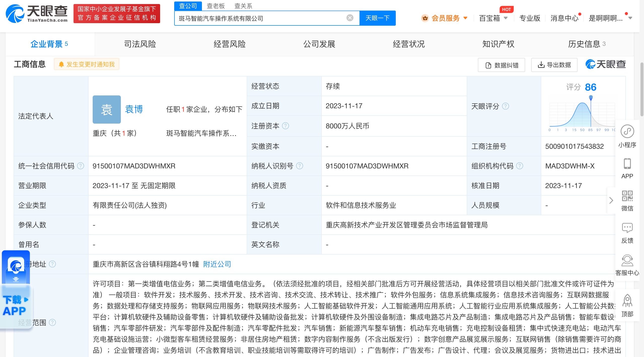
Task: Click the TianYanCha logo in header
Action: pyautogui.click(x=37, y=14)
